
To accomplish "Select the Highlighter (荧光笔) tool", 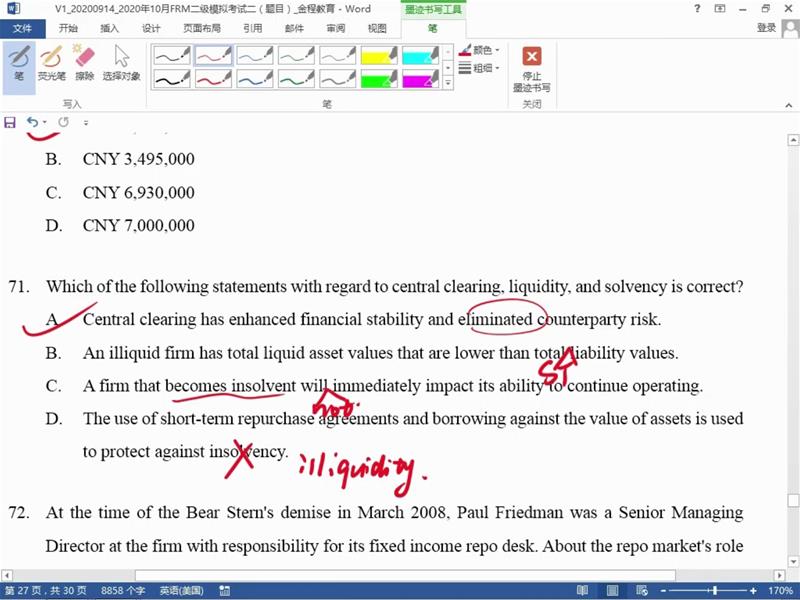I will click(x=51, y=62).
